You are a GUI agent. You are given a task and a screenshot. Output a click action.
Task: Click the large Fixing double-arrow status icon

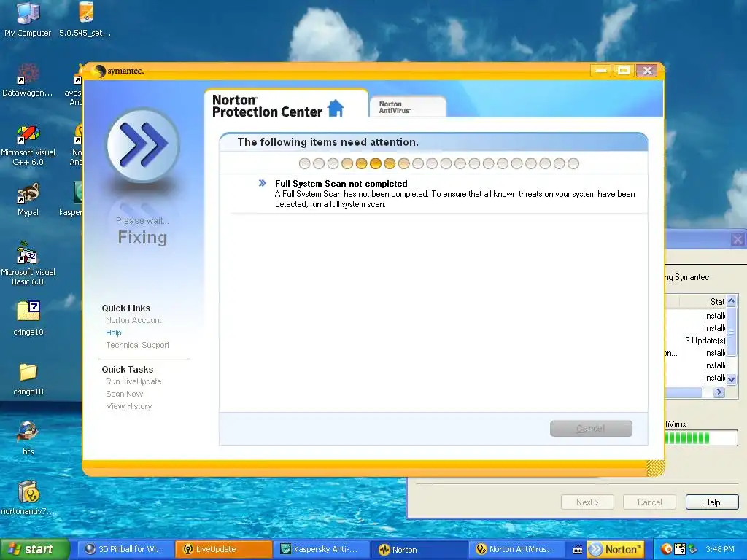[x=142, y=145]
